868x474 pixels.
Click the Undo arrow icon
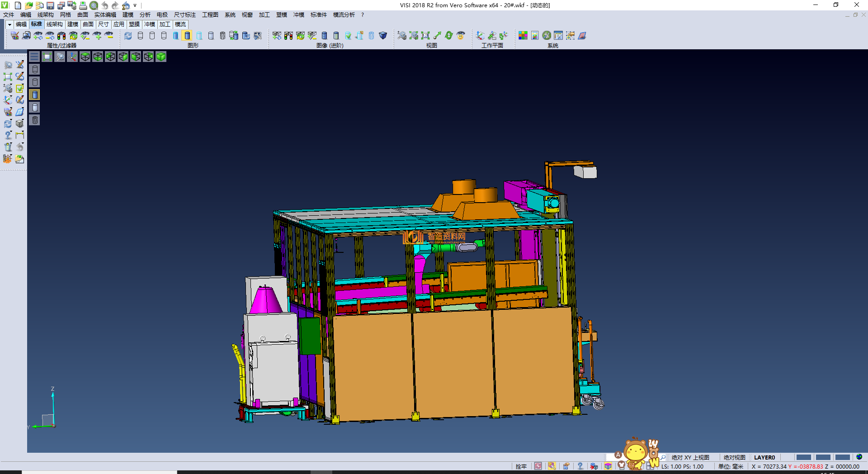[x=104, y=5]
